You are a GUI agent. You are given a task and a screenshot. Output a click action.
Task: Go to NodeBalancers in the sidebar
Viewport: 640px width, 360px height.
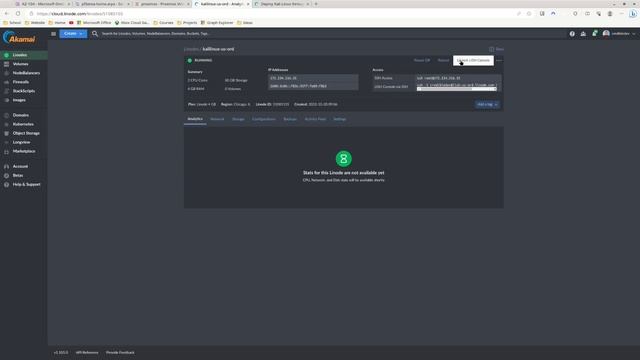click(26, 73)
